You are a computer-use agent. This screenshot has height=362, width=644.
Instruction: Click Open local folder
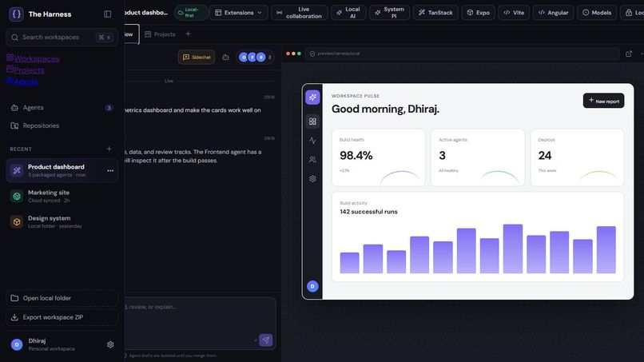coord(62,298)
